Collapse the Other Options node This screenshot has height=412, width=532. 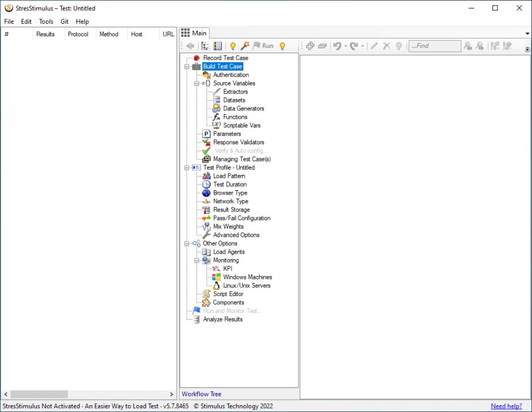[187, 243]
